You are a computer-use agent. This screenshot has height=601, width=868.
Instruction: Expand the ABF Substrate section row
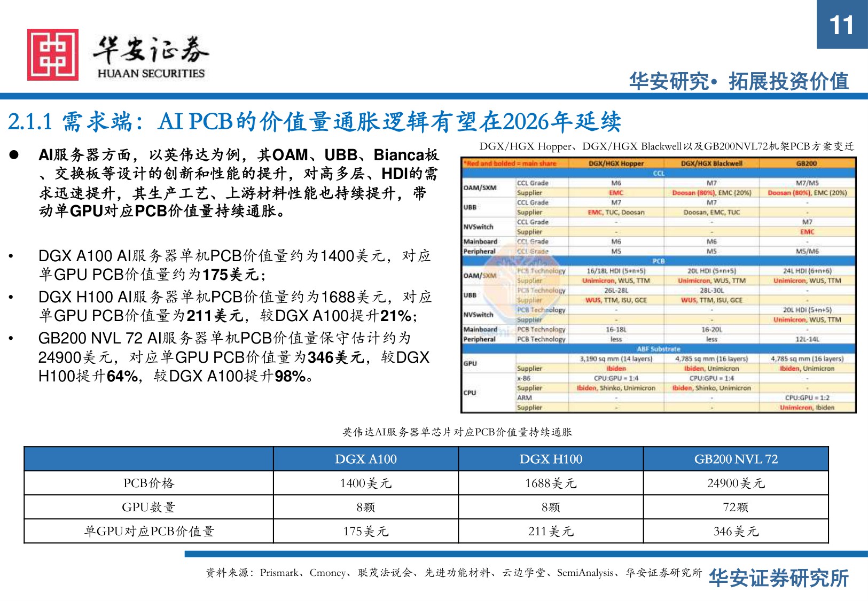[x=660, y=349]
